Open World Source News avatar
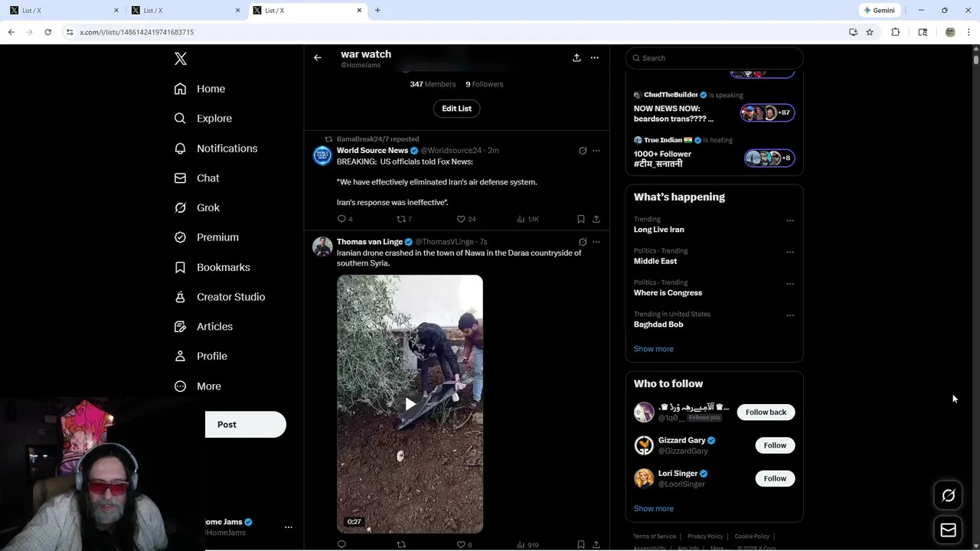The width and height of the screenshot is (980, 551). pyautogui.click(x=322, y=155)
